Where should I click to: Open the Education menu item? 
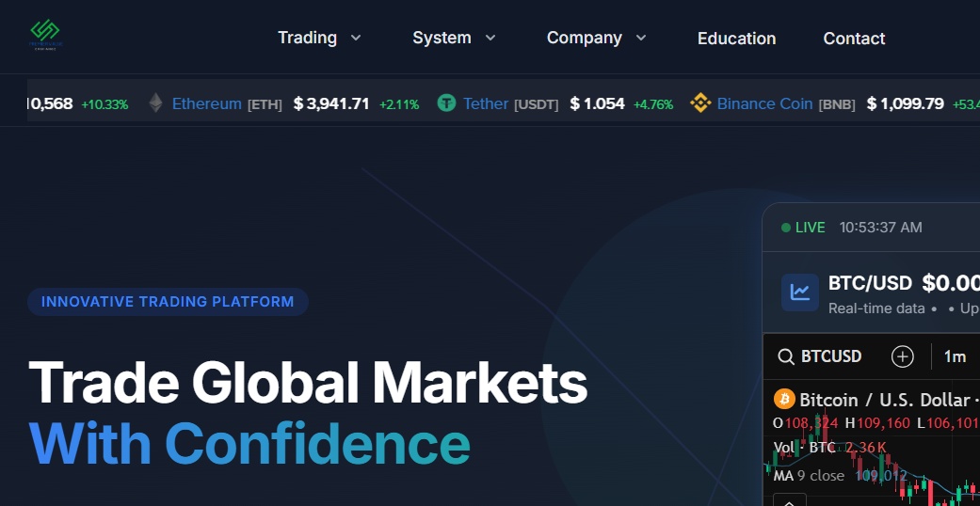point(736,39)
